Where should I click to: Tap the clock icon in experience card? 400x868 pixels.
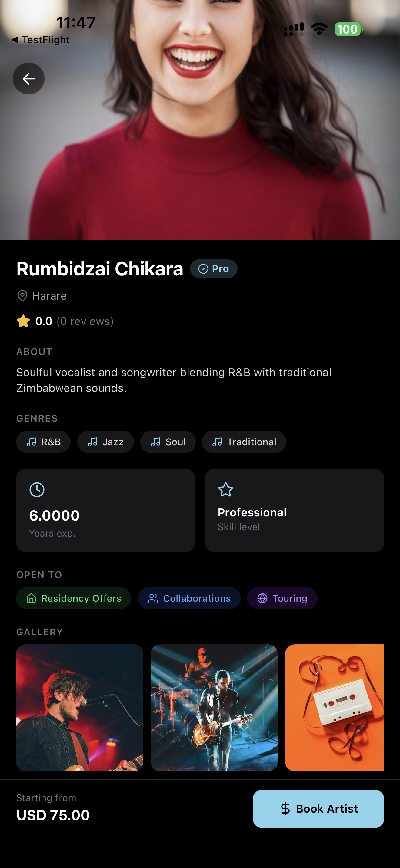37,490
